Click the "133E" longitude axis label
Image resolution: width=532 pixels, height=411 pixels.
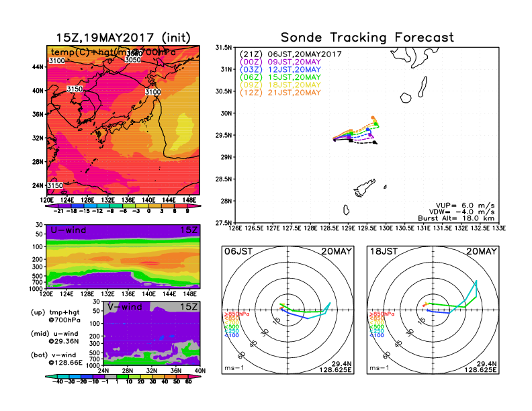coord(500,228)
